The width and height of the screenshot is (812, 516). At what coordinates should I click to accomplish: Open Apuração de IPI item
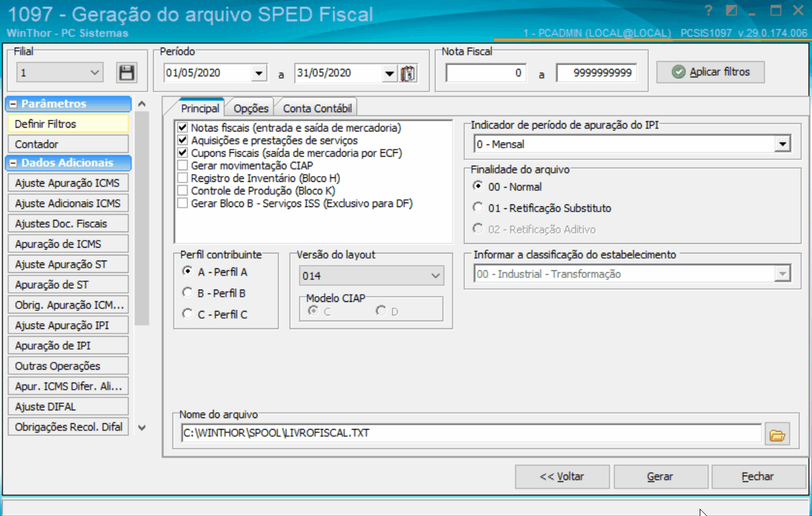click(68, 346)
